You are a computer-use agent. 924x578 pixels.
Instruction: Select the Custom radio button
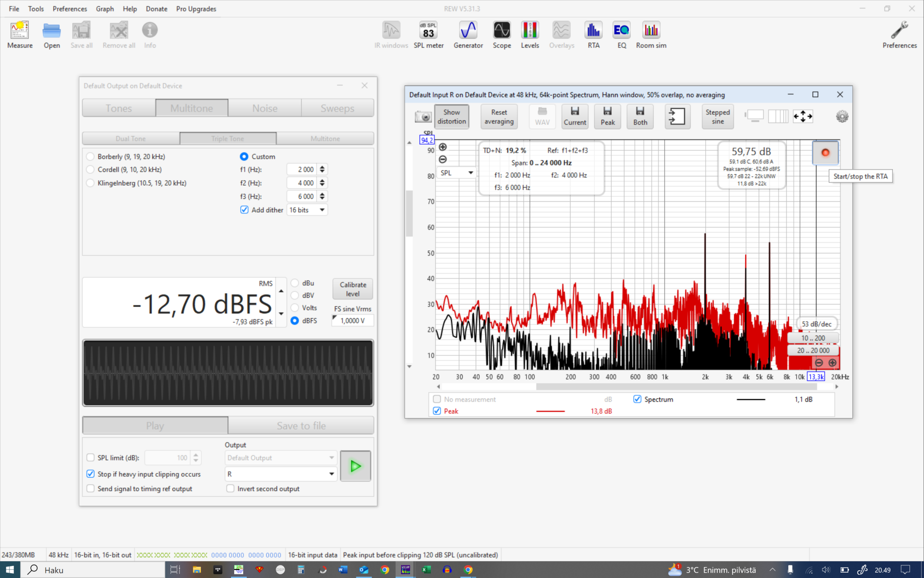tap(244, 157)
